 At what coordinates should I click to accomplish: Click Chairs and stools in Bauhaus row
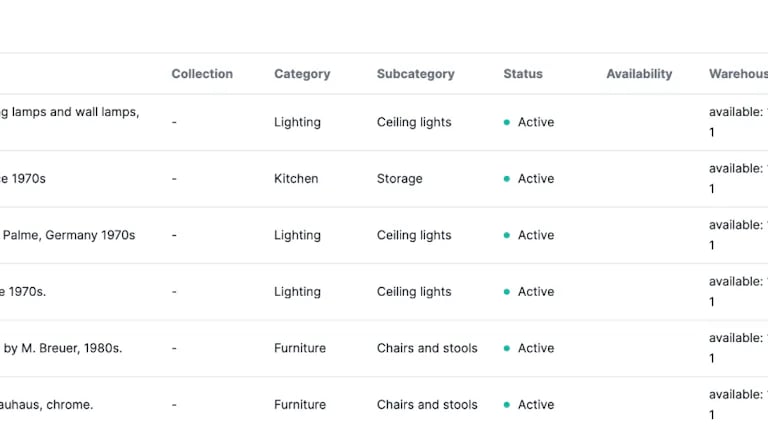pyautogui.click(x=427, y=405)
